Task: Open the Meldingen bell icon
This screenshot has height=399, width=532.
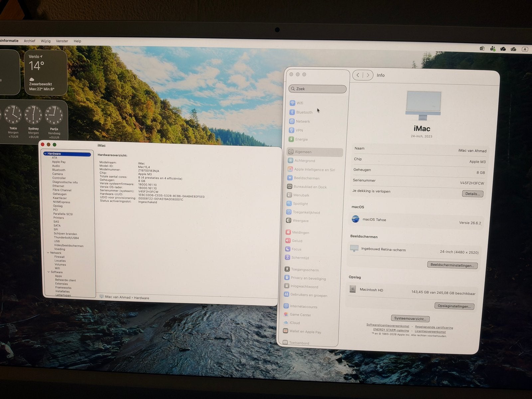Action: [288, 232]
